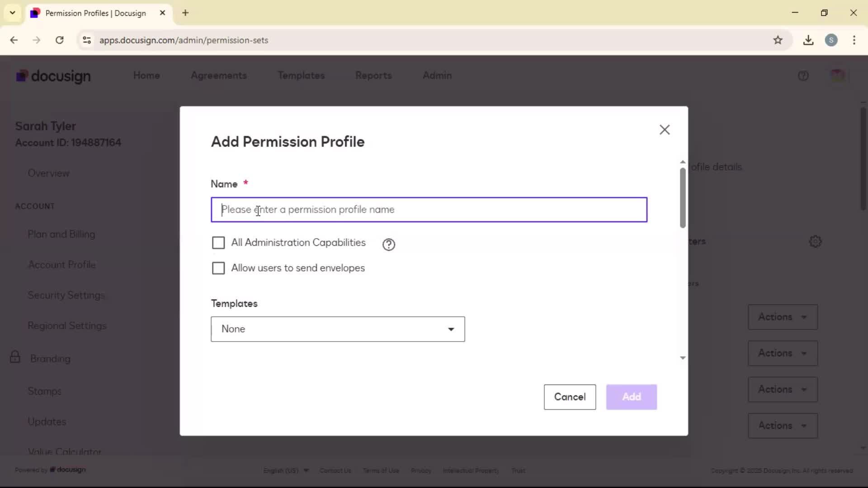Close the Add Permission Profile dialog
Screen dimensions: 868x488
664,130
